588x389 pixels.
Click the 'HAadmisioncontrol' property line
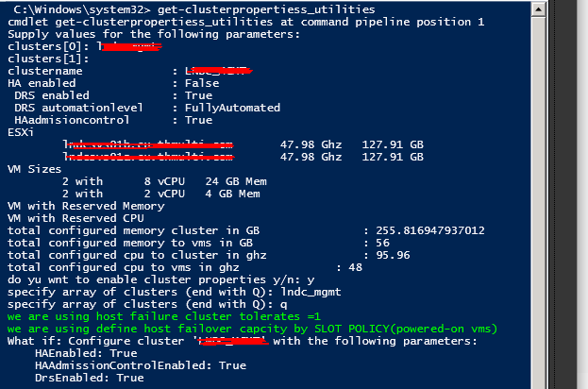coord(113,120)
